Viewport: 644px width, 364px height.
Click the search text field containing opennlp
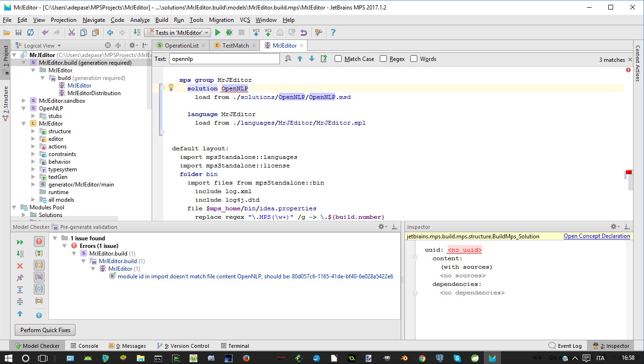[x=224, y=59]
